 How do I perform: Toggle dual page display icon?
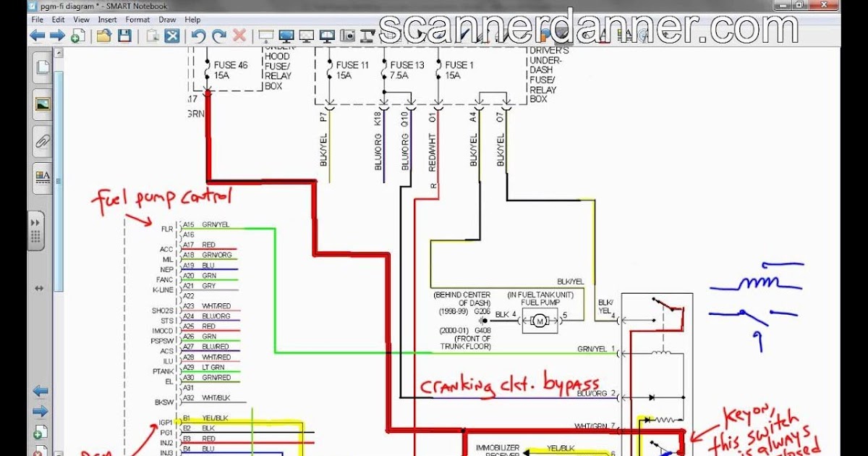[327, 35]
